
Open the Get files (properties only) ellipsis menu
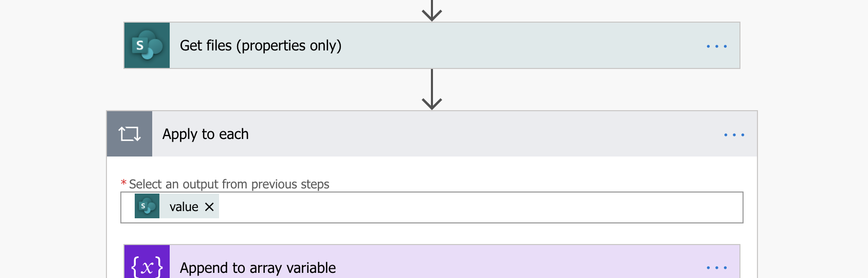click(x=717, y=46)
